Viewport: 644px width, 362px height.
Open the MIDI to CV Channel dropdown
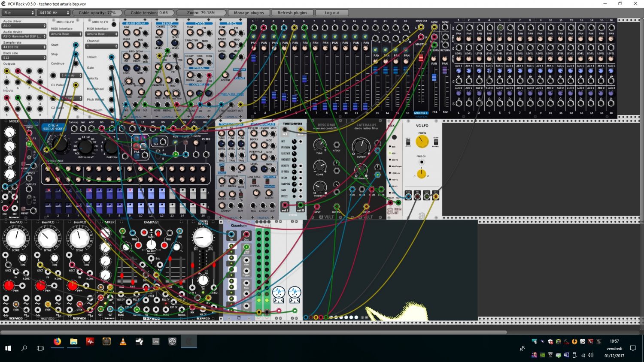coord(102,46)
